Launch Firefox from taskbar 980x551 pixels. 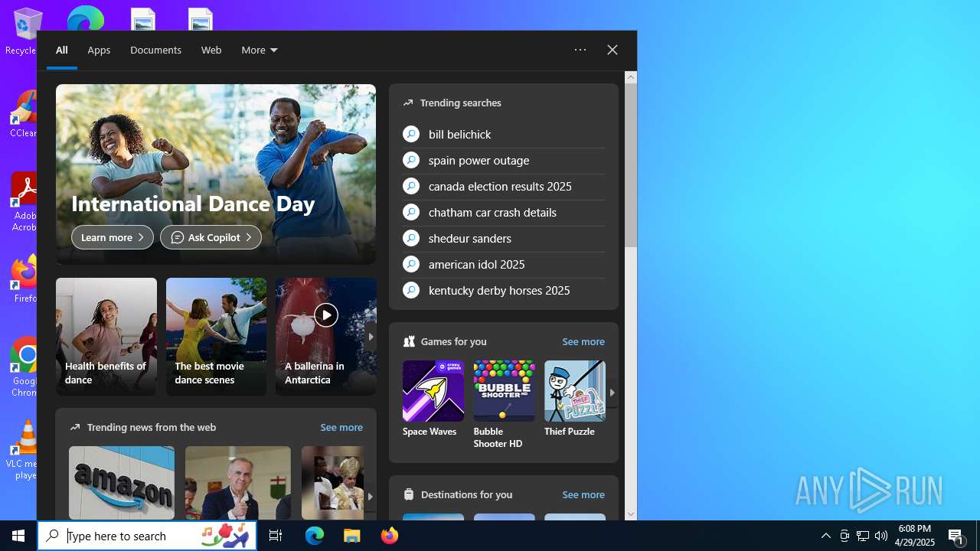(x=389, y=536)
